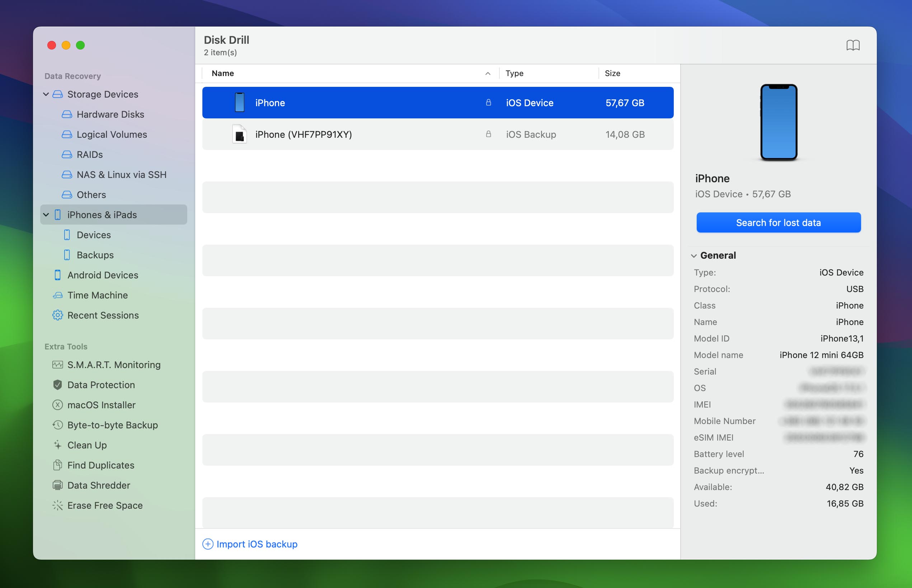Click the macOS Installer icon
The height and width of the screenshot is (588, 912).
[x=58, y=405]
